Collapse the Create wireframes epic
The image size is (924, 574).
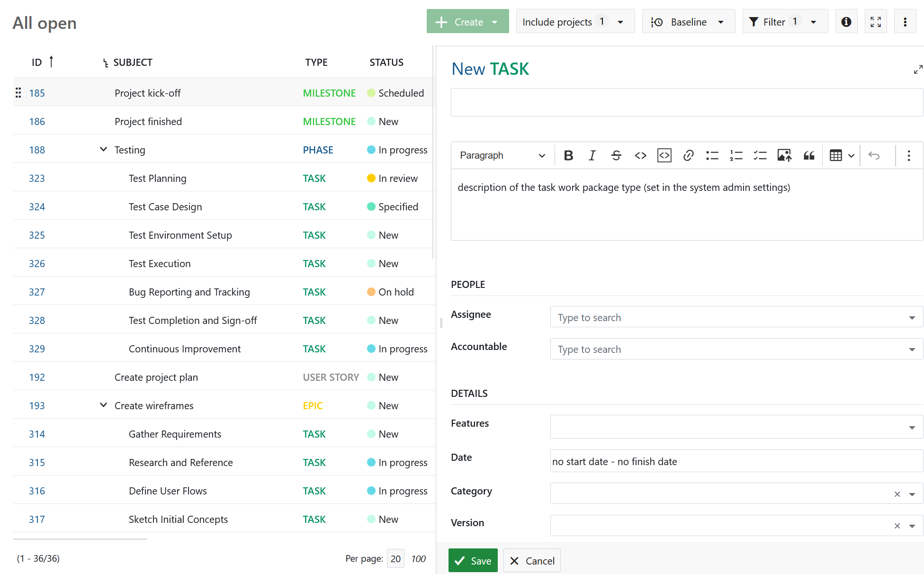(x=103, y=405)
